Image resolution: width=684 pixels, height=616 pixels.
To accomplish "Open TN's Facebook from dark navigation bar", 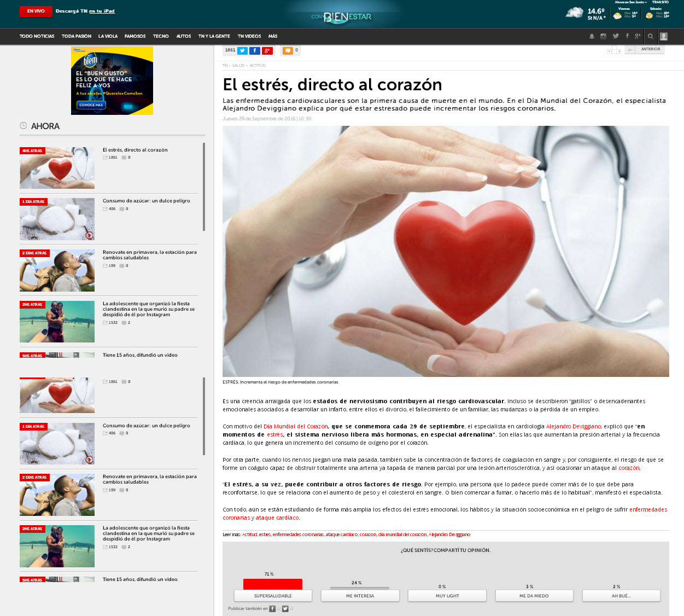I will [627, 37].
